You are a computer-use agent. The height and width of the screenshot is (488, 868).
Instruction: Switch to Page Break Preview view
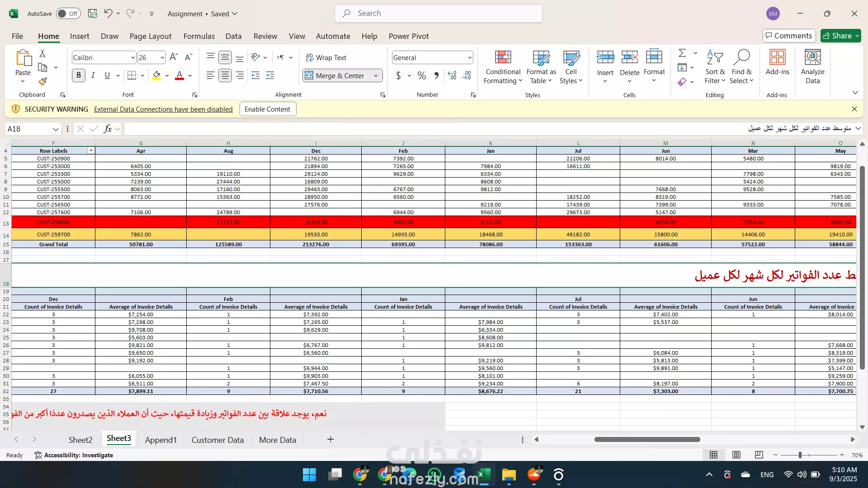coord(759,455)
